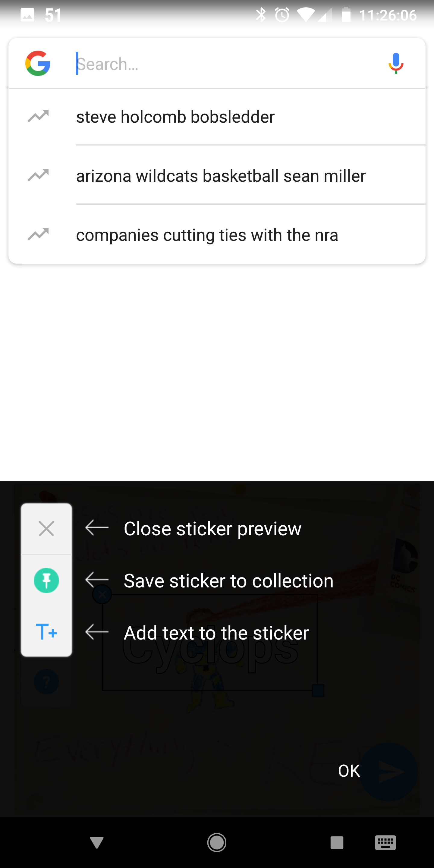The width and height of the screenshot is (434, 868).
Task: Tap the keyboard switcher icon
Action: coord(385,843)
